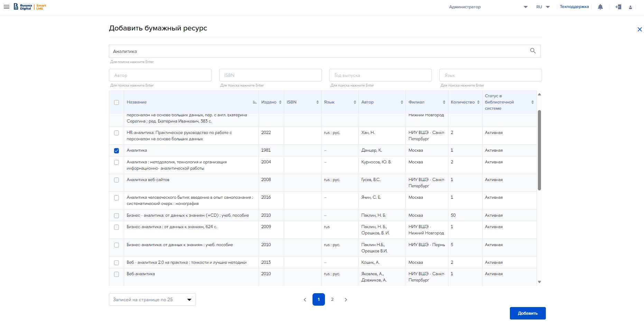Image resolution: width=644 pixels, height=324 pixels.
Task: Uncheck the Аналитика 1981 row checkbox
Action: (x=116, y=151)
